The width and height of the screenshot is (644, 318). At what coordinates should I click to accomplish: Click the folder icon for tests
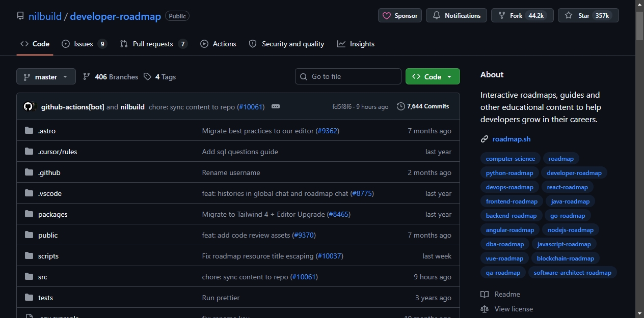click(29, 298)
